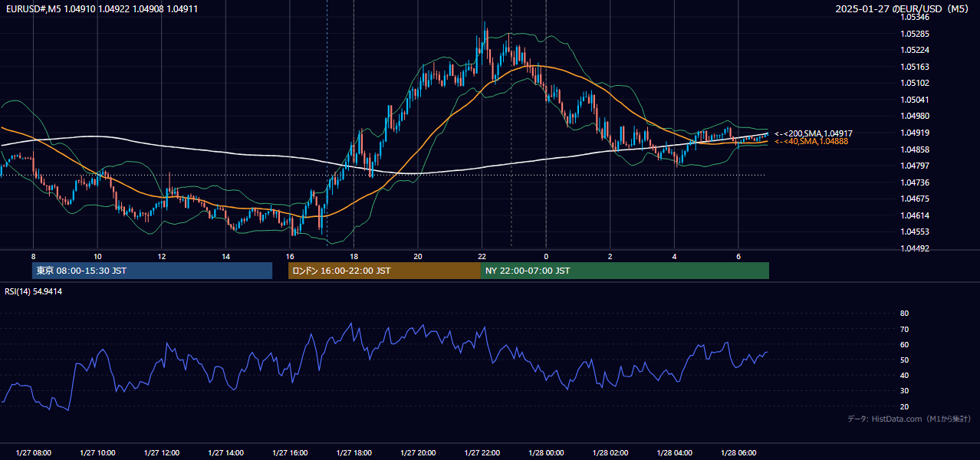This screenshot has height=460, width=980.
Task: Click price axis value 1.04614
Action: point(914,215)
